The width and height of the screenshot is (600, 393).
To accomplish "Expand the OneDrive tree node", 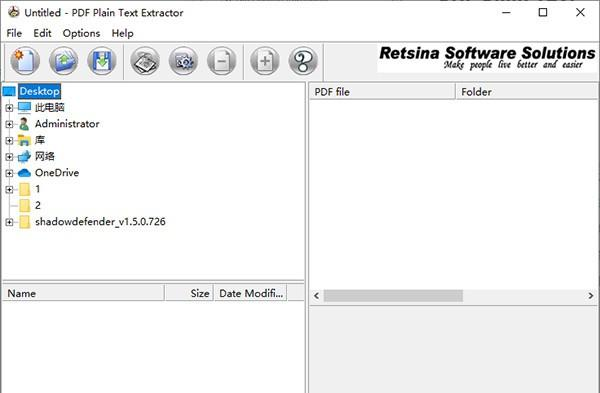I will coord(9,173).
